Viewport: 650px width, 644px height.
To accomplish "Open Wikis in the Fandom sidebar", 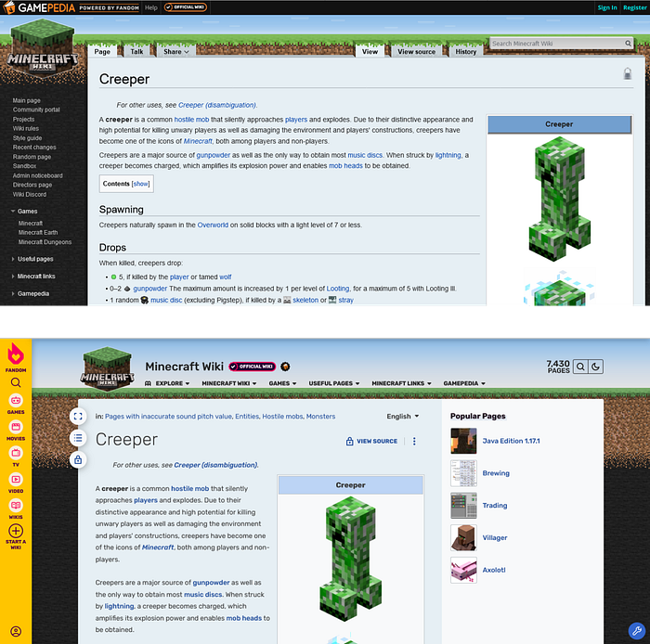I will pos(16,509).
